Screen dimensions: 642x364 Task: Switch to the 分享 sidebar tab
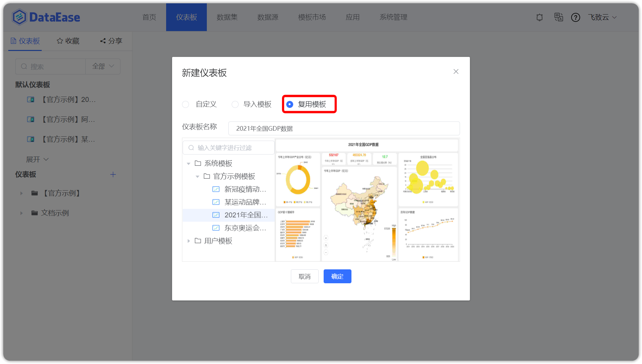(x=111, y=41)
